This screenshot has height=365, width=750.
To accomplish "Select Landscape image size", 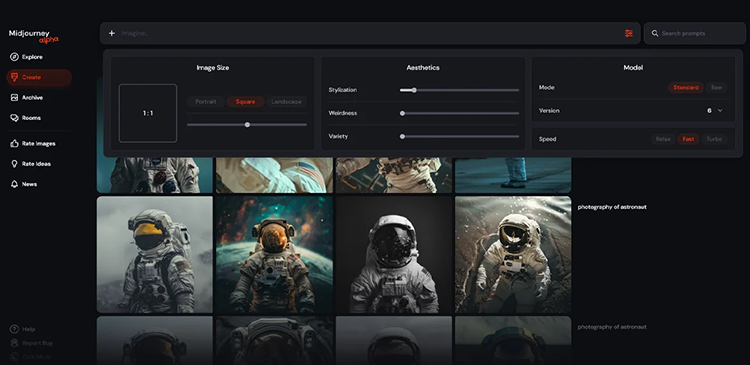I will coord(286,102).
